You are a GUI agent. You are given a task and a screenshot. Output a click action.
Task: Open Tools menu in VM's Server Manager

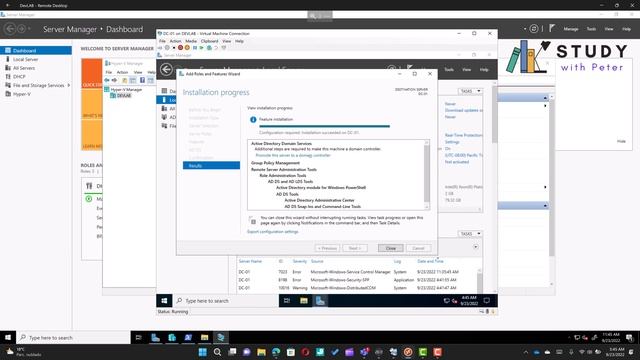pos(449,69)
